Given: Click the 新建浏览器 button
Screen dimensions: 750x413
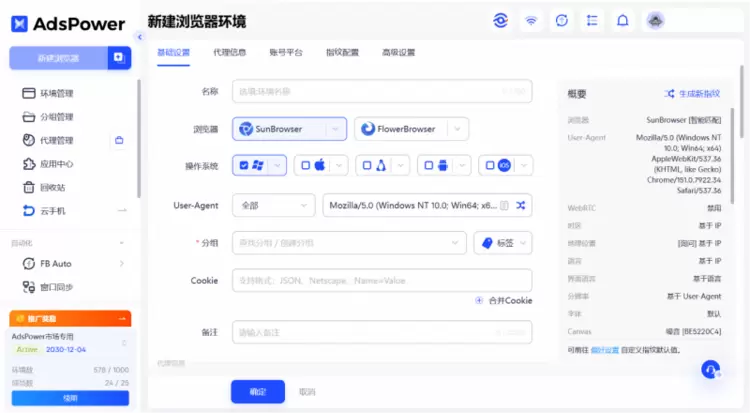Looking at the screenshot, I should pos(58,58).
